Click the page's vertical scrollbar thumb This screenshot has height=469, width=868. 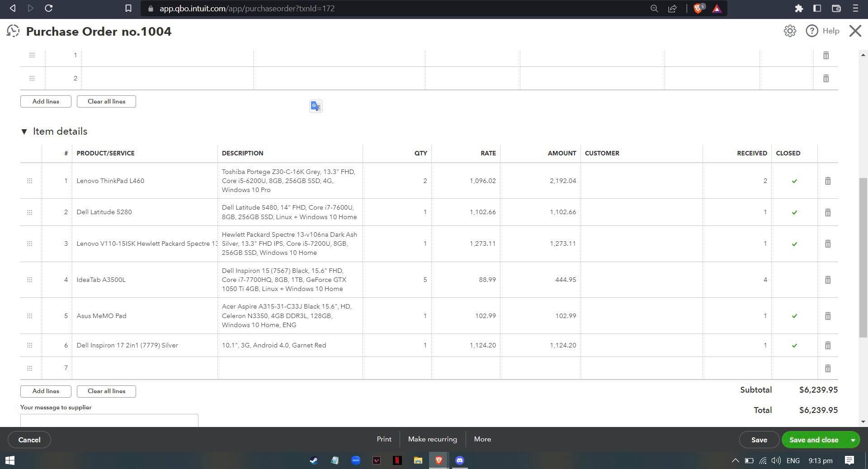click(863, 258)
